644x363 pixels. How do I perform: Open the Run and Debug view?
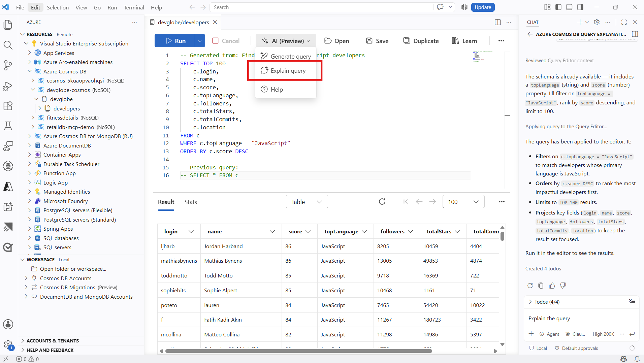click(x=8, y=86)
